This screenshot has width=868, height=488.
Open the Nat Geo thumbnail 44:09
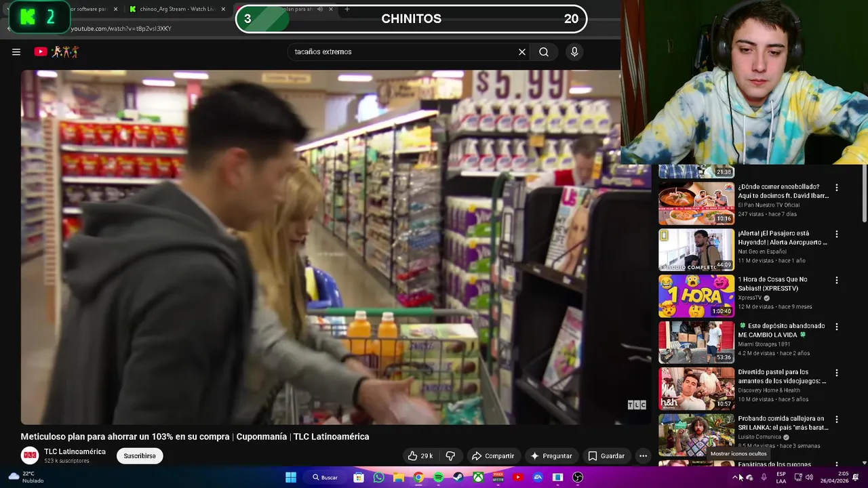click(x=696, y=249)
